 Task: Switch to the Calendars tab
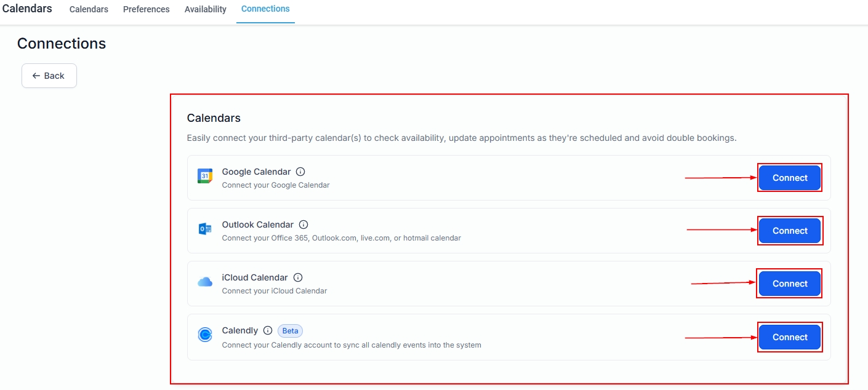pos(89,10)
